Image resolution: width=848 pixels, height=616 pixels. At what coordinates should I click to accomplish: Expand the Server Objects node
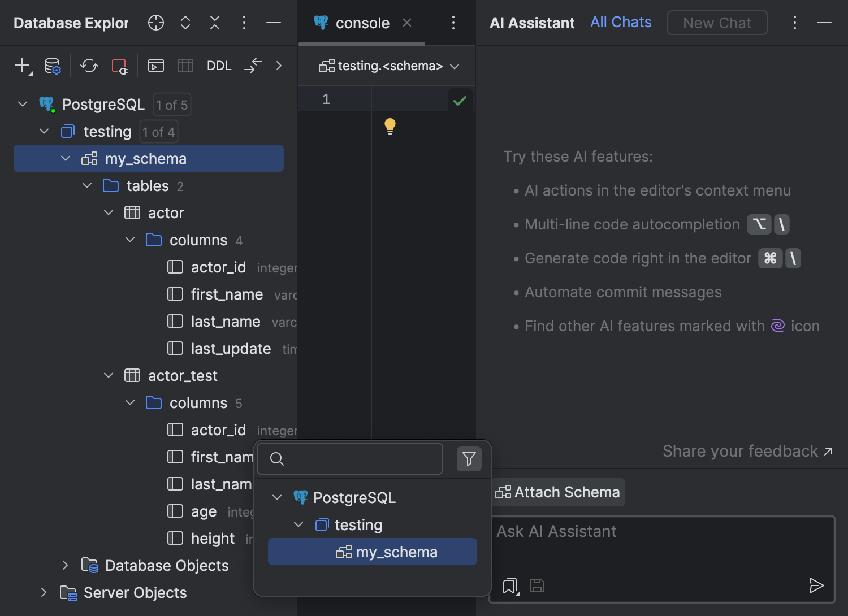click(44, 592)
